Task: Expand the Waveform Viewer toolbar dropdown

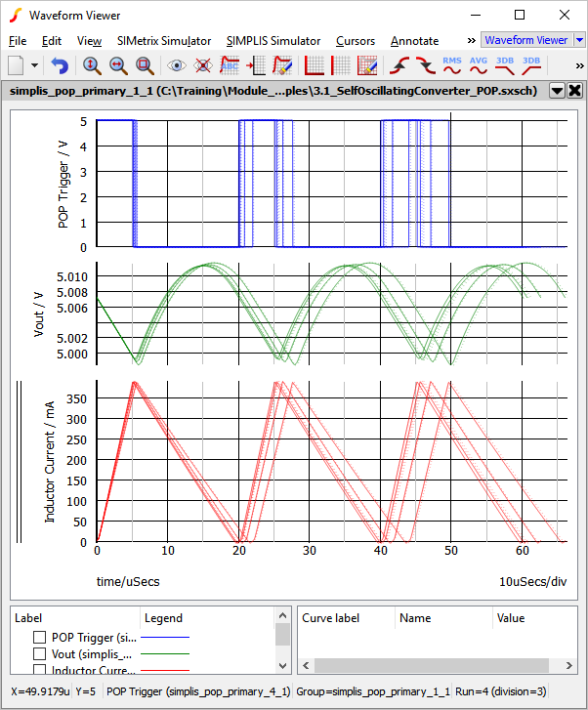Action: [x=580, y=40]
